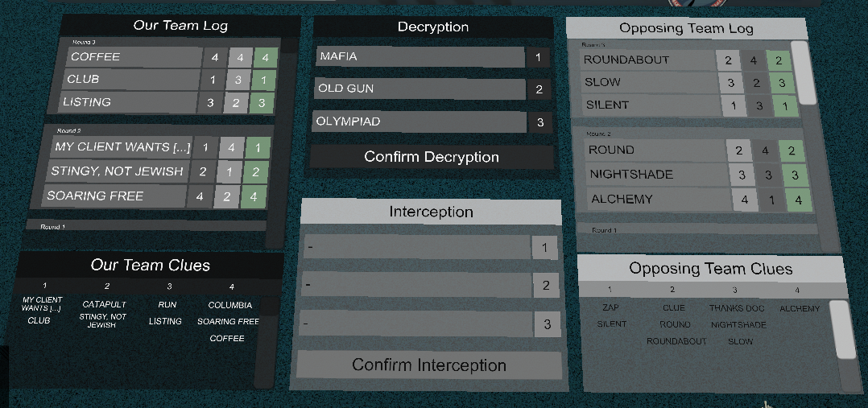This screenshot has width=868, height=408.
Task: Click green code 2 beside ROUNDABOUT
Action: pyautogui.click(x=779, y=61)
